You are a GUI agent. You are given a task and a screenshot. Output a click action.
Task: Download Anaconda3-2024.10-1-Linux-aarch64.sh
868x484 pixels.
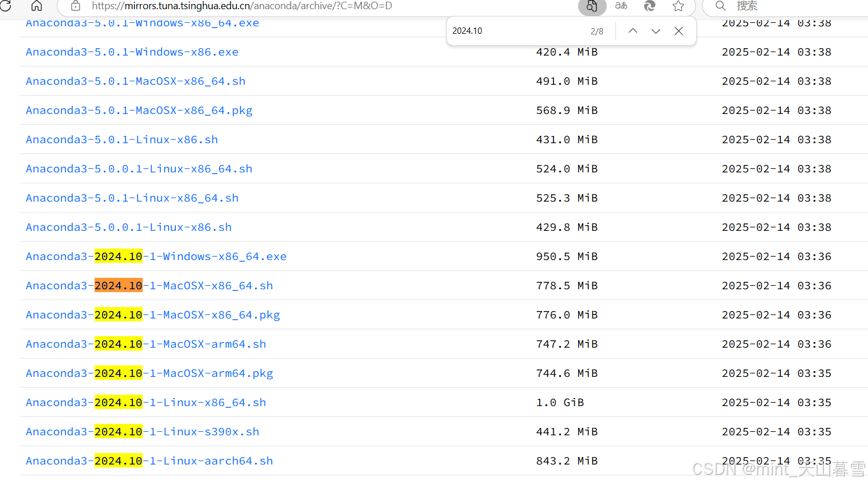[149, 461]
